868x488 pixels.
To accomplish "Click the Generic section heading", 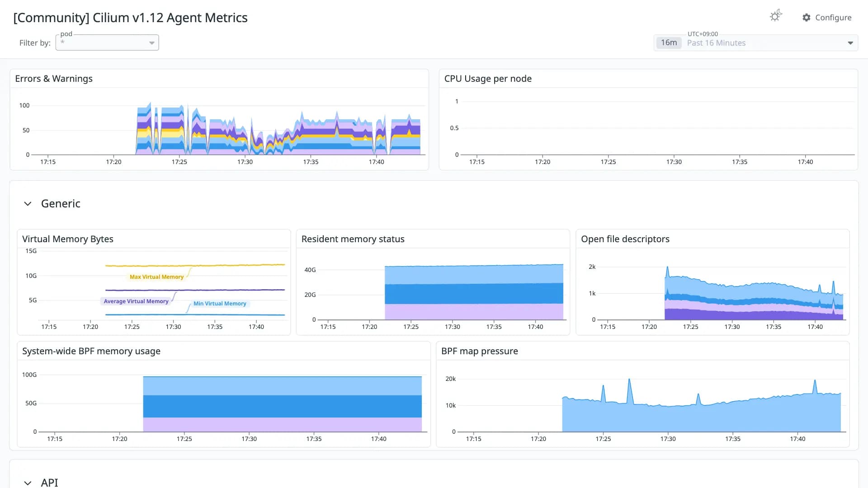I will (x=61, y=204).
